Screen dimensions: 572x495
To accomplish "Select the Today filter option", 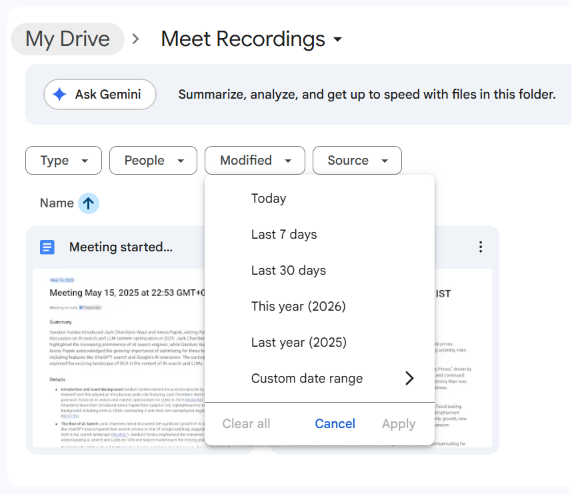I will click(x=320, y=198).
